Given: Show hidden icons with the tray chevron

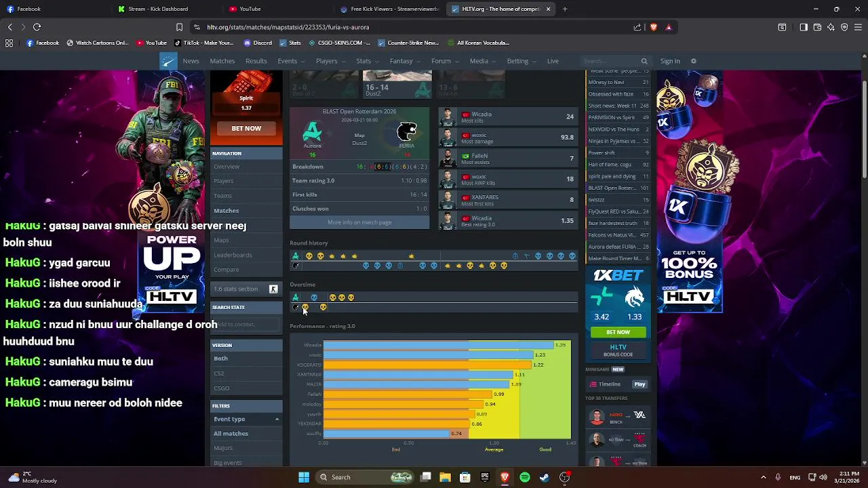Looking at the screenshot, I should click(x=763, y=477).
